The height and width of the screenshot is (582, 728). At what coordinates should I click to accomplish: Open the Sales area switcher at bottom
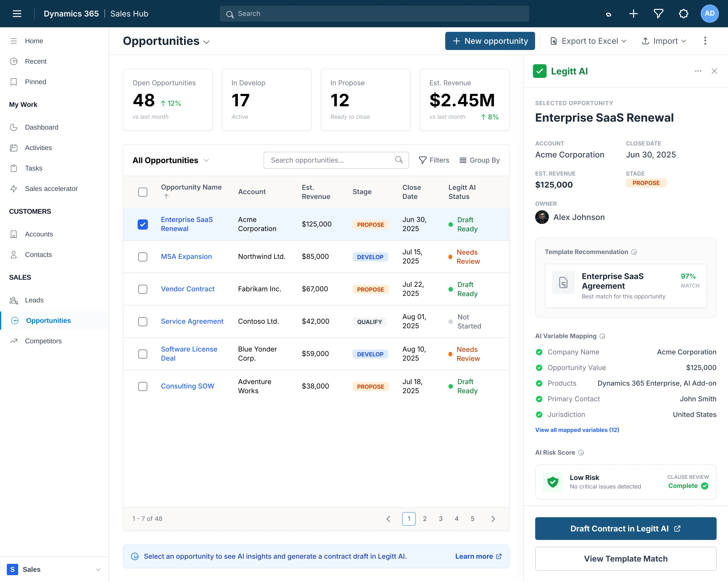click(x=54, y=569)
